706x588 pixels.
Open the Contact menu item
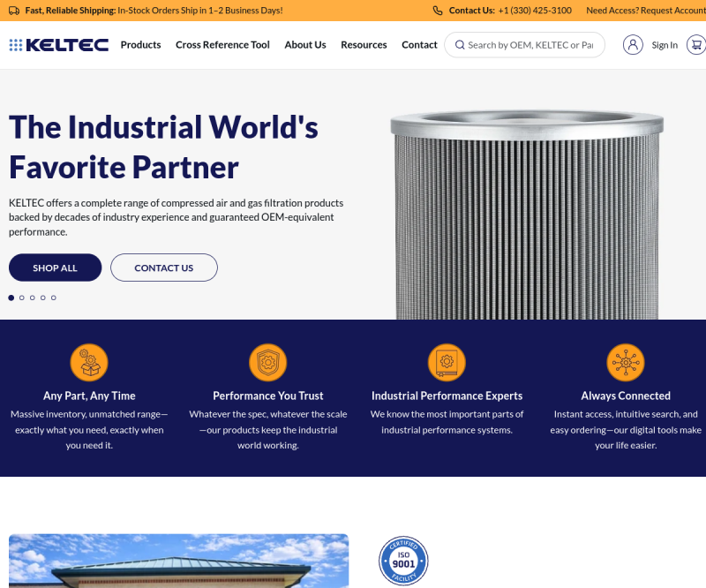pos(419,45)
